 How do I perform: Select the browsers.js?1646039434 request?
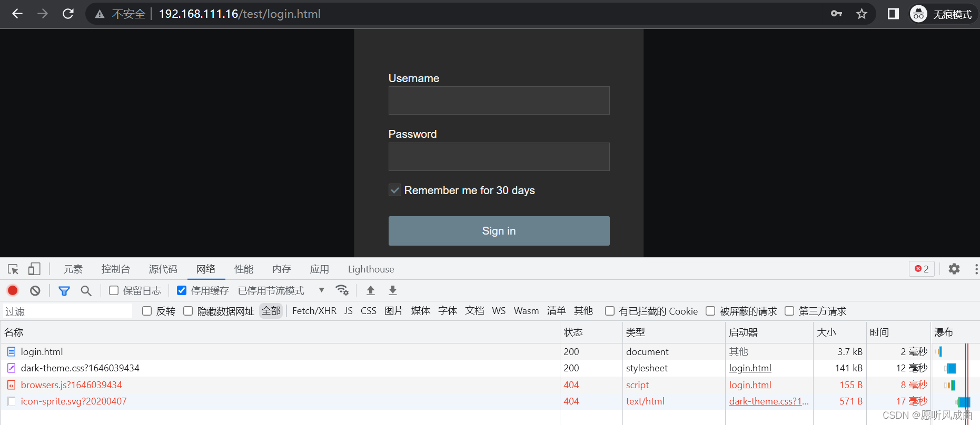71,385
